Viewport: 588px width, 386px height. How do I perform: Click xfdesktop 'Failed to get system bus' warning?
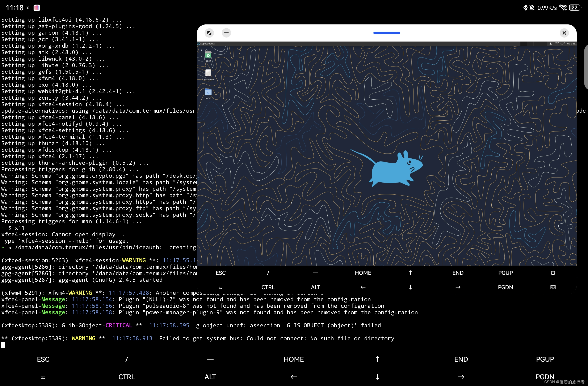click(198, 338)
